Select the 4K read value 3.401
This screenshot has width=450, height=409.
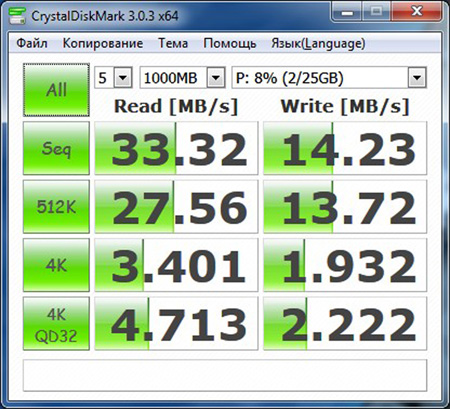point(176,265)
